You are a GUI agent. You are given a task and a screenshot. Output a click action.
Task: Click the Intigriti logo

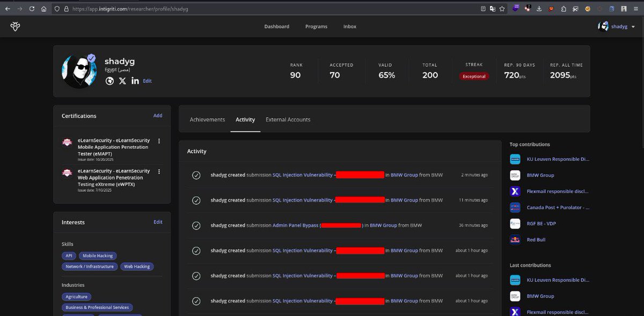pos(14,26)
